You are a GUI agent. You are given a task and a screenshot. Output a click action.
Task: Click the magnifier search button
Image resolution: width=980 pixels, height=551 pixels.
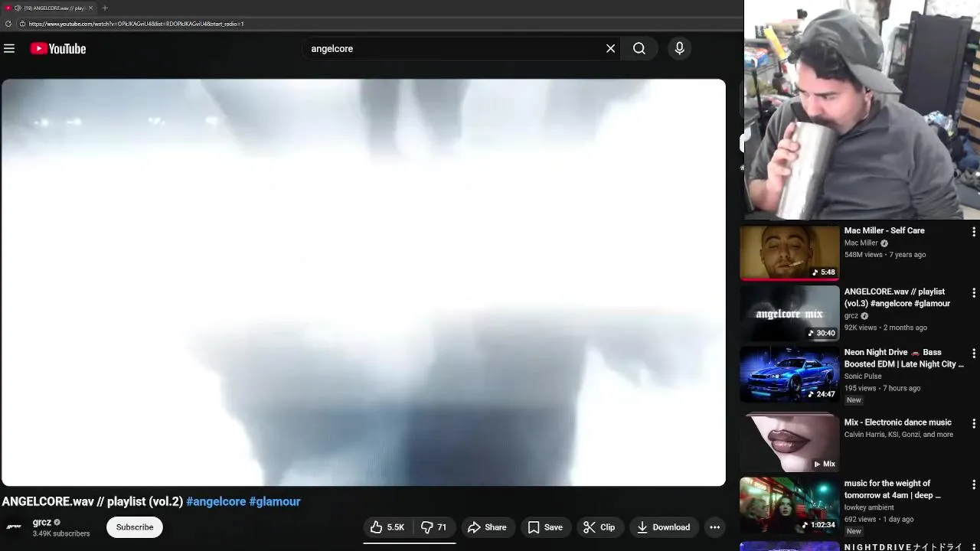coord(639,48)
